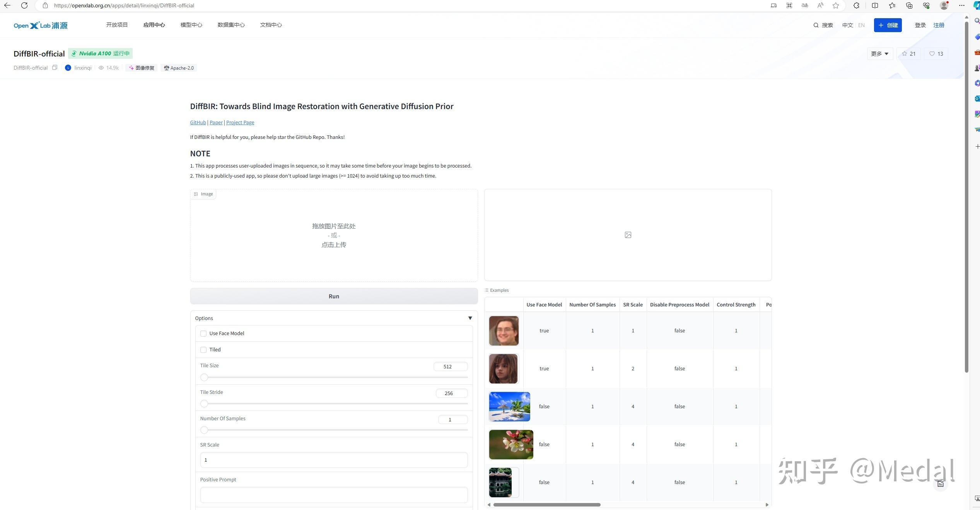
Task: Select the beach example thumbnail
Action: (x=509, y=407)
